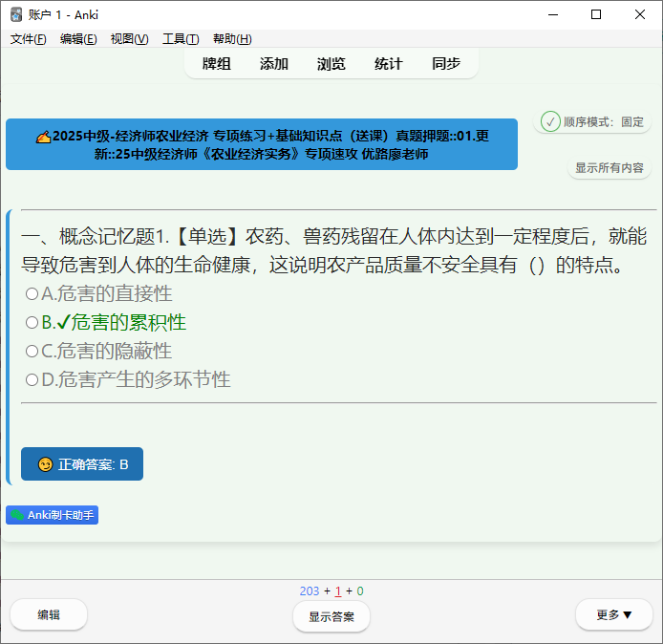Click the new cards count 203

tap(310, 590)
